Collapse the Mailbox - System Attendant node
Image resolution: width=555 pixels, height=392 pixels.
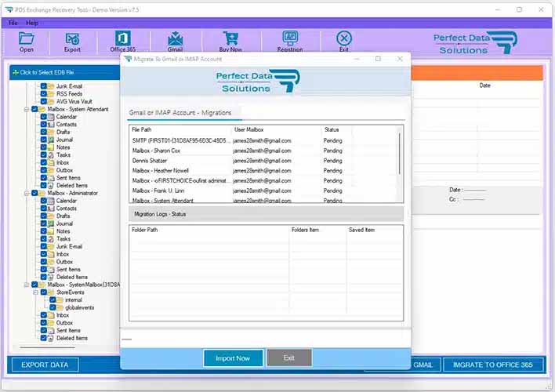pos(27,110)
